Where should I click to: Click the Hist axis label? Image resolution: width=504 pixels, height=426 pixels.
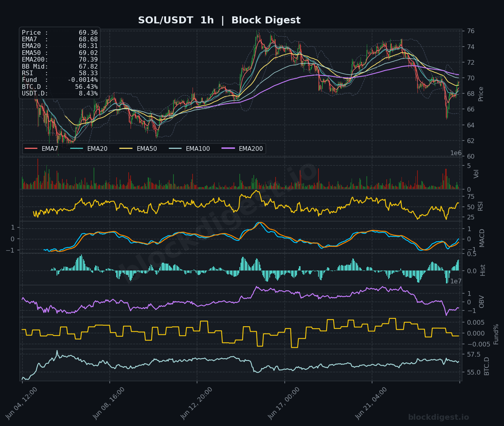pyautogui.click(x=483, y=270)
